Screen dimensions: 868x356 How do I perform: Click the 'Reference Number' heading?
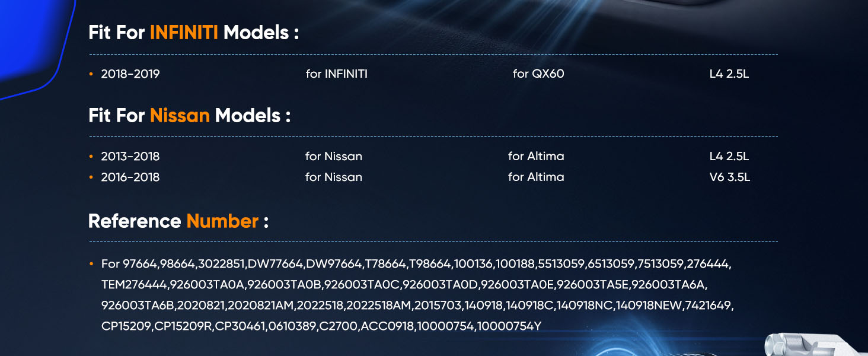pyautogui.click(x=178, y=221)
